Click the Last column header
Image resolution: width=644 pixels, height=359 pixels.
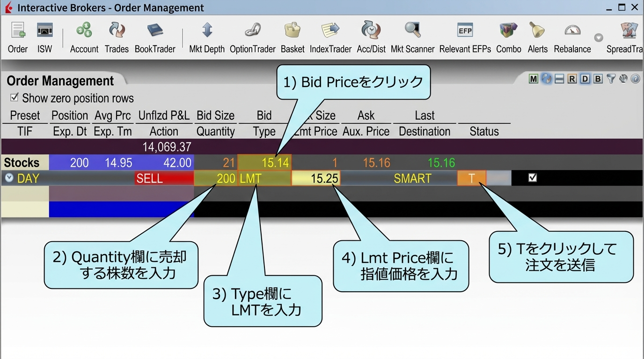click(x=424, y=115)
